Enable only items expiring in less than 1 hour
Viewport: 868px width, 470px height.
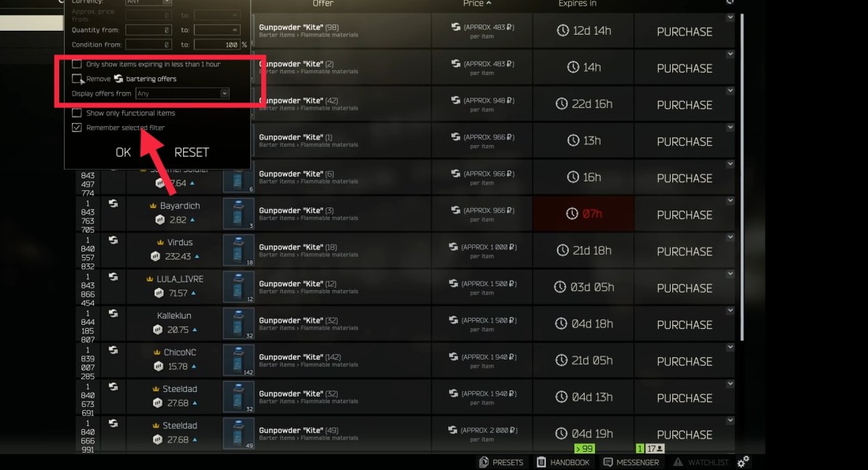click(77, 64)
